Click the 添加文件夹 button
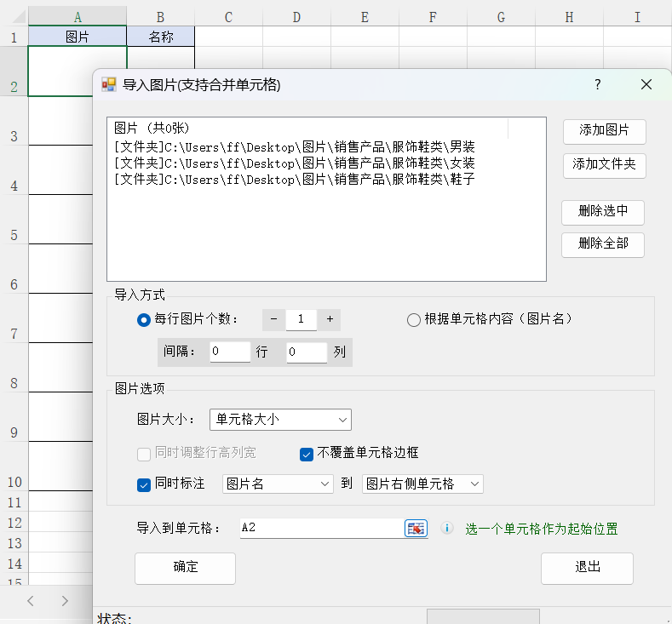Image resolution: width=672 pixels, height=624 pixels. point(604,164)
